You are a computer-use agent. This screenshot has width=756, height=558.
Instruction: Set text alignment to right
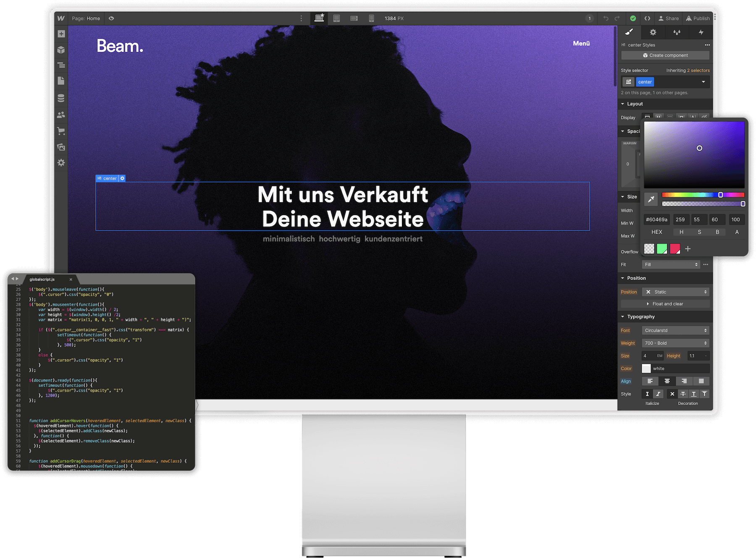(684, 381)
